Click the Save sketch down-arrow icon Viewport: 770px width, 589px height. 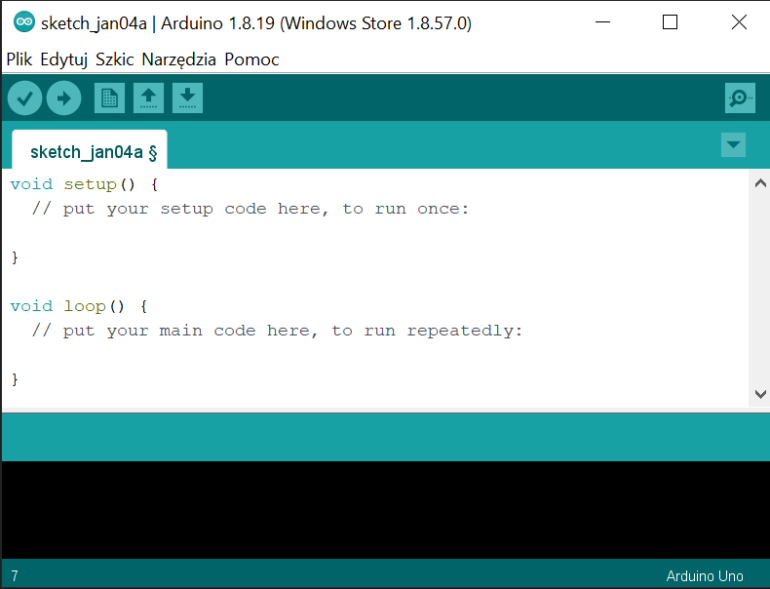tap(187, 98)
